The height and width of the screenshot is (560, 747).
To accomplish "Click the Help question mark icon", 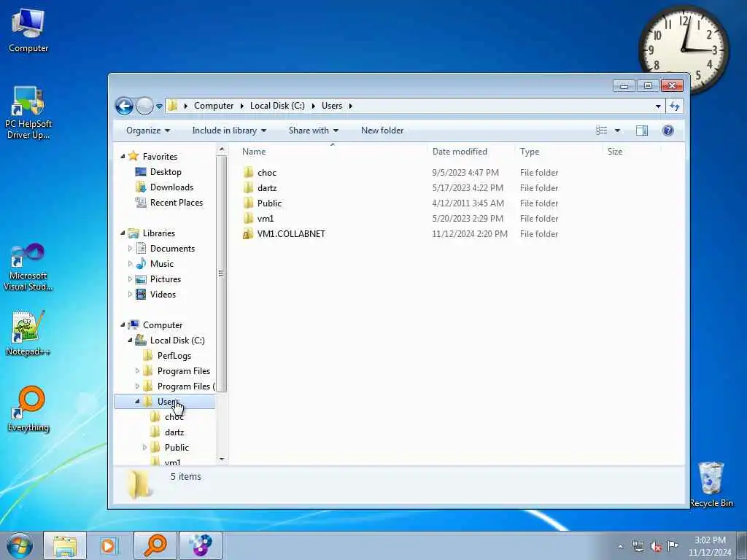I will click(x=668, y=131).
